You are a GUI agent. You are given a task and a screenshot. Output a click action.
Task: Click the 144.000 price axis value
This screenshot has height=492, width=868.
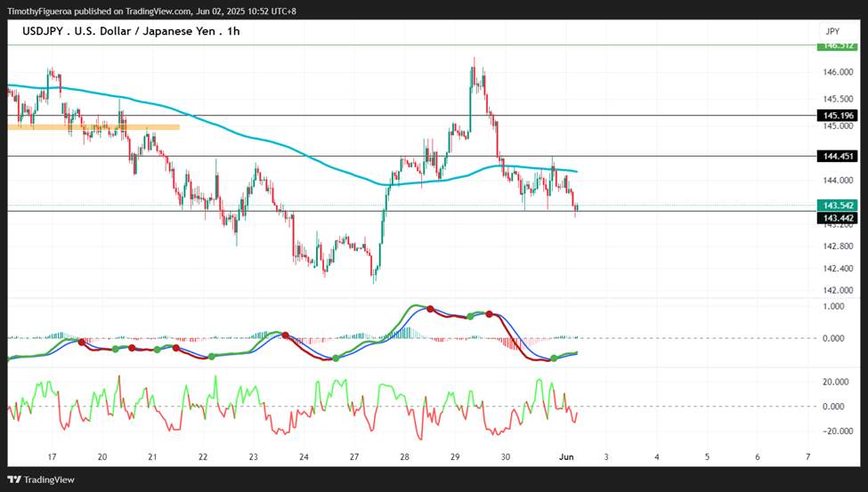(x=838, y=181)
